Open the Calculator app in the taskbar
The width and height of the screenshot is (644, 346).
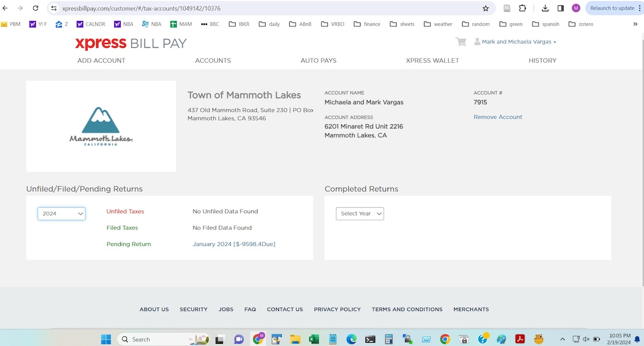tap(389, 339)
